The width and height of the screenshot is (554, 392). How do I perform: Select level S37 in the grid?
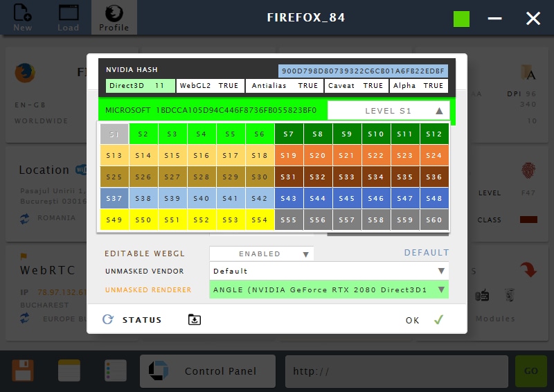pyautogui.click(x=114, y=198)
